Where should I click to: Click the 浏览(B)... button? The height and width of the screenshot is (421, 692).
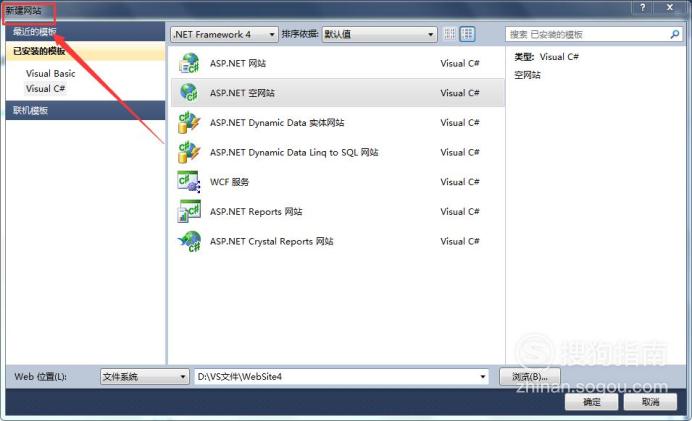[530, 376]
